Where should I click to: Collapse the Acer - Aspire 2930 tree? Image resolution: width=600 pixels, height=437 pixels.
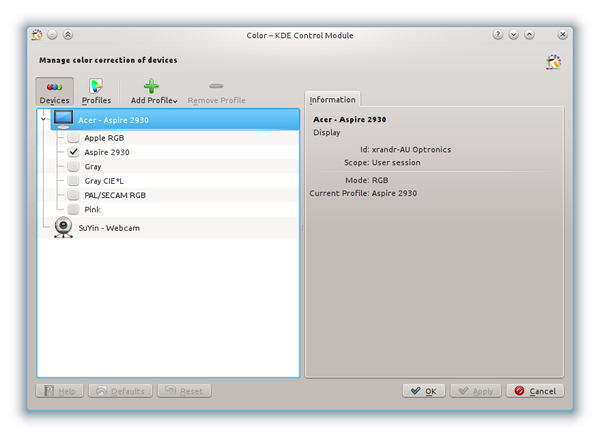click(x=43, y=119)
